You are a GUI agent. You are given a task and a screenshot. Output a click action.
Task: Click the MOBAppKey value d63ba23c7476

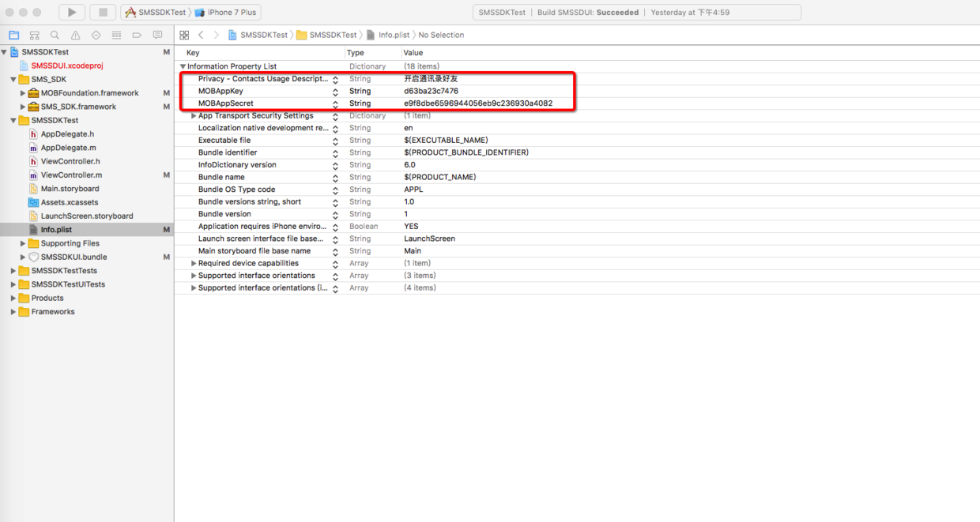[x=431, y=92]
